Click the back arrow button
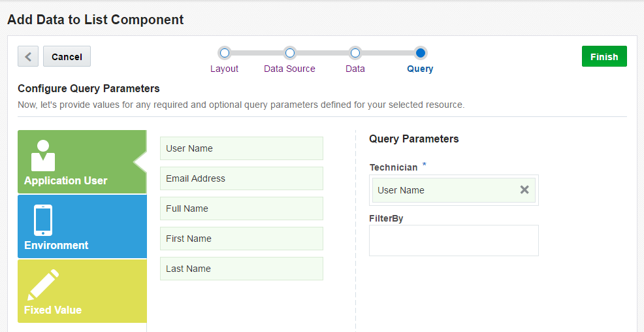This screenshot has height=332, width=644. tap(28, 56)
